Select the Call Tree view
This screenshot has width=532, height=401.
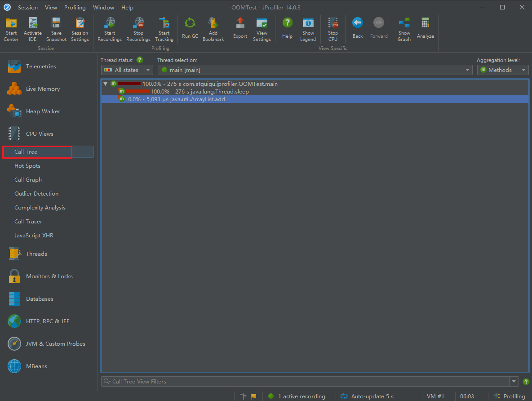point(48,152)
